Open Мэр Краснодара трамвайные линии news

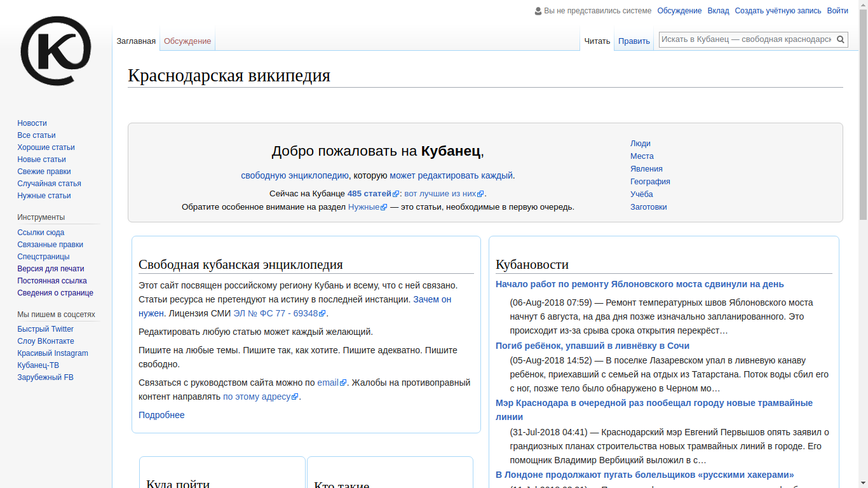point(654,410)
